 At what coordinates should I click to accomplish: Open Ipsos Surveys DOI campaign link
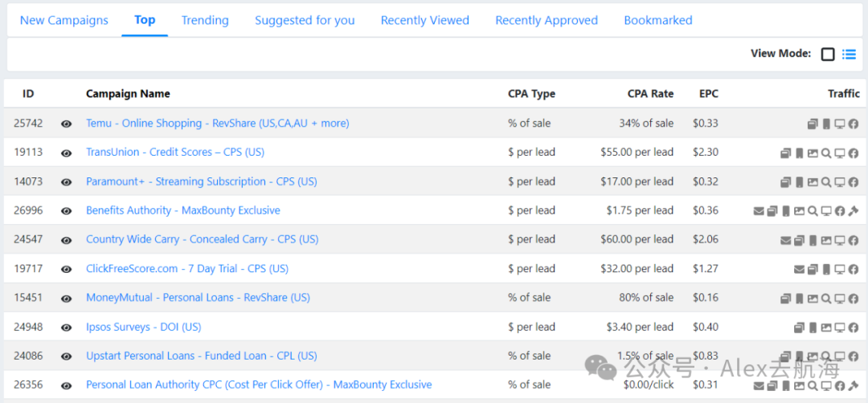(143, 327)
